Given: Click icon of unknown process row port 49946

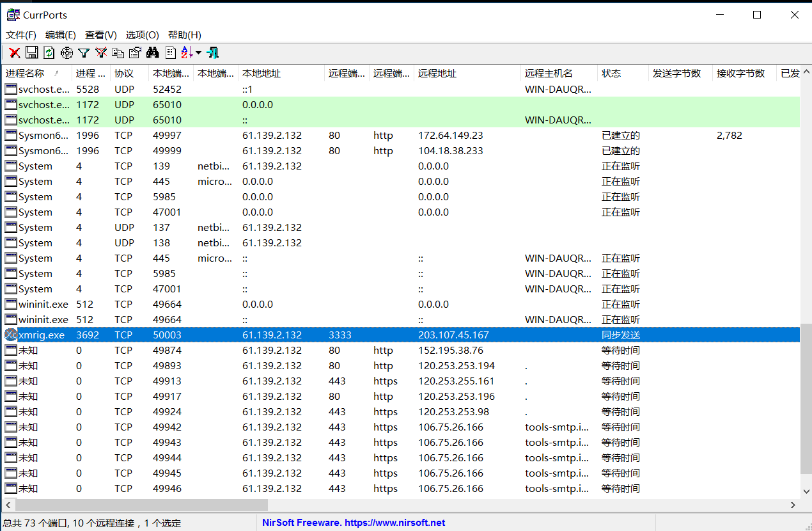Looking at the screenshot, I should [11, 489].
